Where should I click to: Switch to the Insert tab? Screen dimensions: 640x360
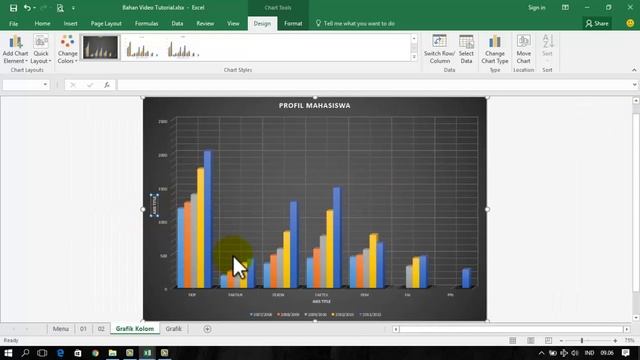point(71,24)
